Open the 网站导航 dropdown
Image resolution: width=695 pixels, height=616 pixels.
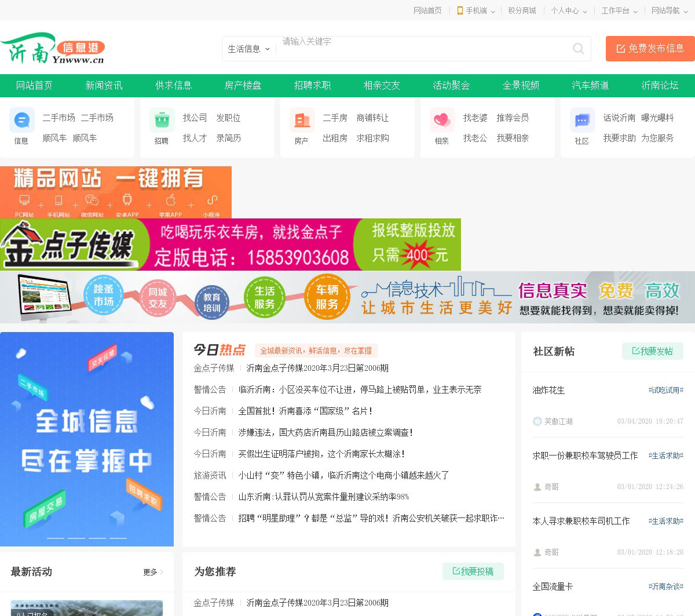(x=669, y=10)
